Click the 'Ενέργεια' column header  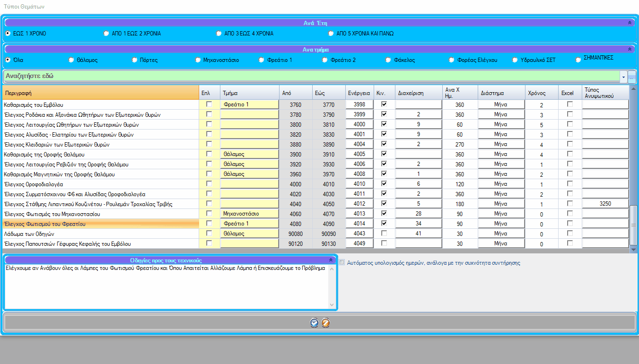[359, 93]
